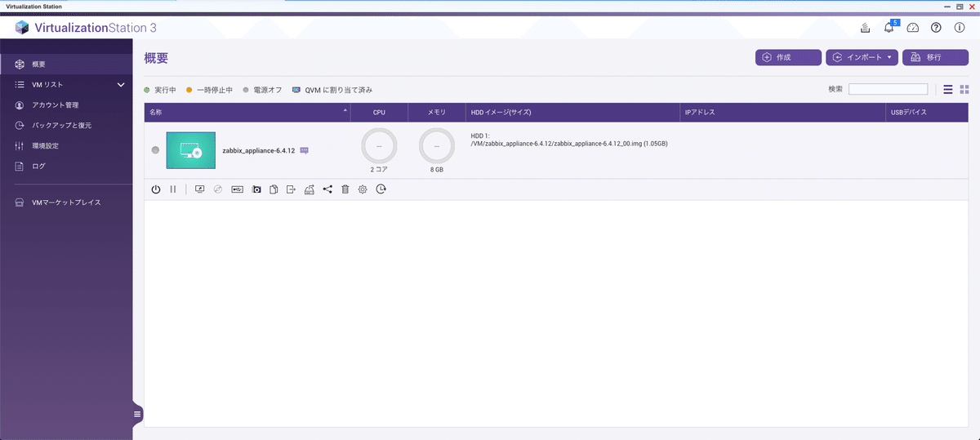Open VMマーケットプレイス in the sidebar

[66, 202]
